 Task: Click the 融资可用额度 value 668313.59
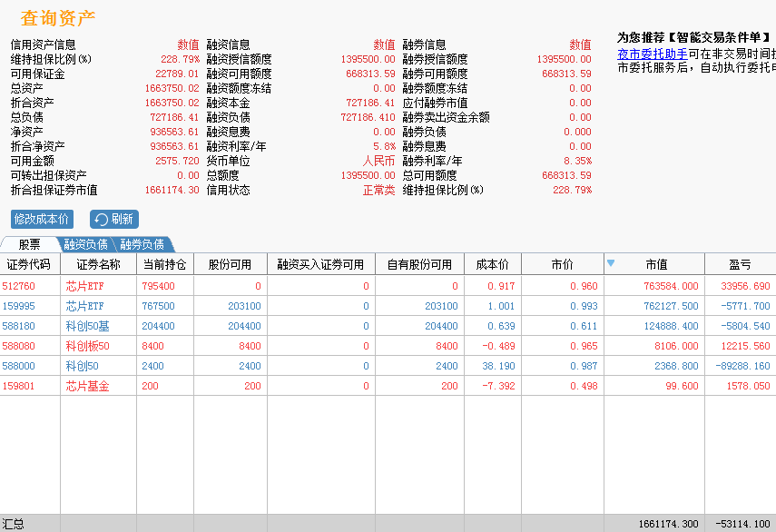click(370, 74)
